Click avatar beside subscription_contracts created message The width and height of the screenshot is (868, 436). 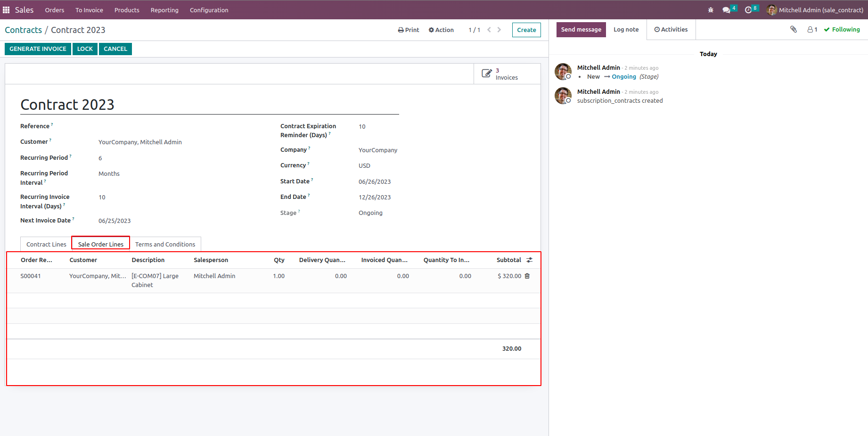(563, 96)
